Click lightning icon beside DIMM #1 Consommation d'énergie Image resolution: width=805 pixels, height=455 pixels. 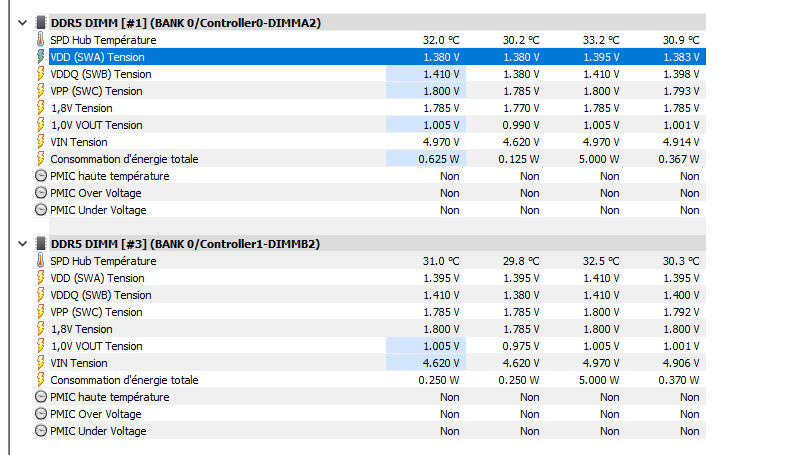[x=41, y=158]
